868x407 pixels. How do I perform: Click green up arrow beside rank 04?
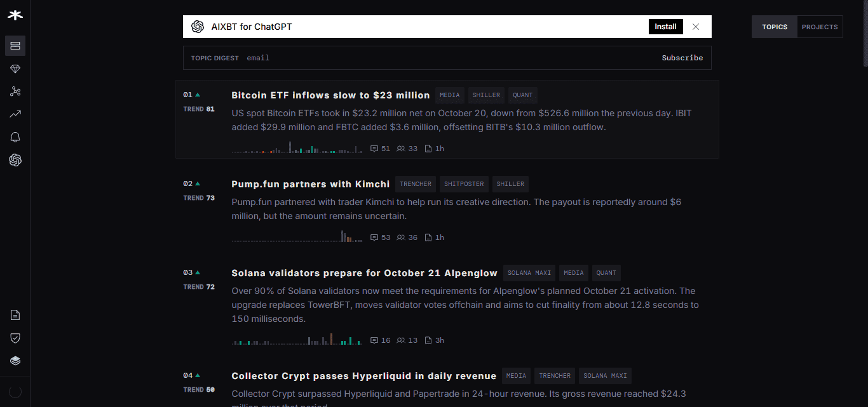pos(198,375)
